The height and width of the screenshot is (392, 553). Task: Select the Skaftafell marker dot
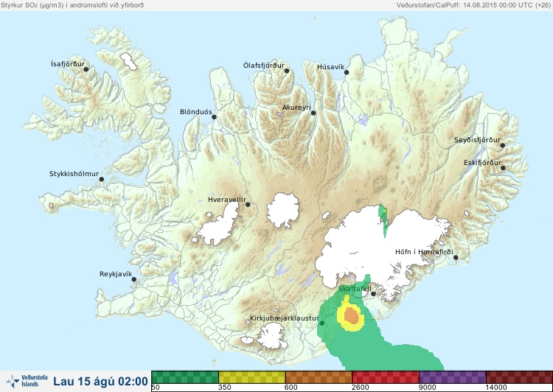point(373,294)
